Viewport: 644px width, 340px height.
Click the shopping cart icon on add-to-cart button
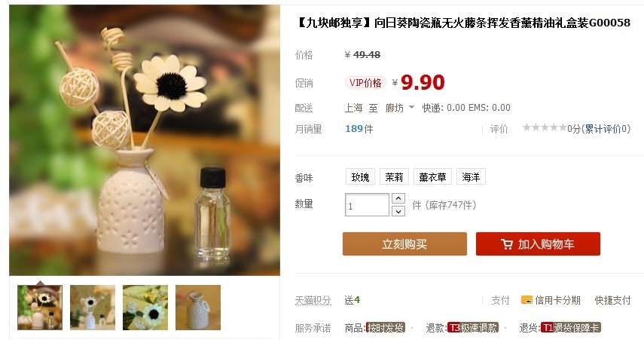(507, 244)
